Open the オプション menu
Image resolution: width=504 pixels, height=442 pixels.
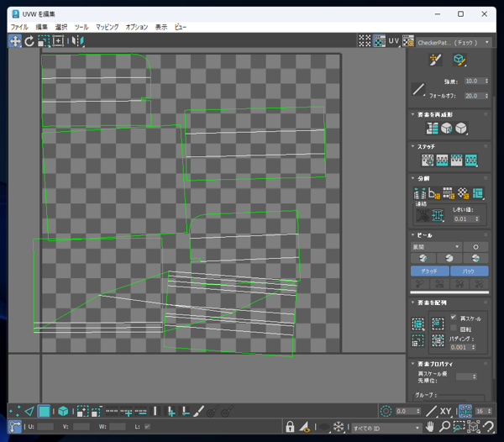137,27
